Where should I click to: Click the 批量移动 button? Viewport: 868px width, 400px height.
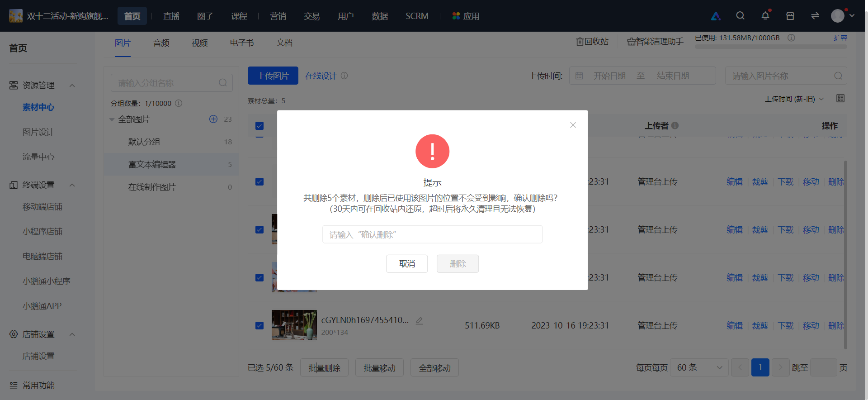pyautogui.click(x=379, y=368)
